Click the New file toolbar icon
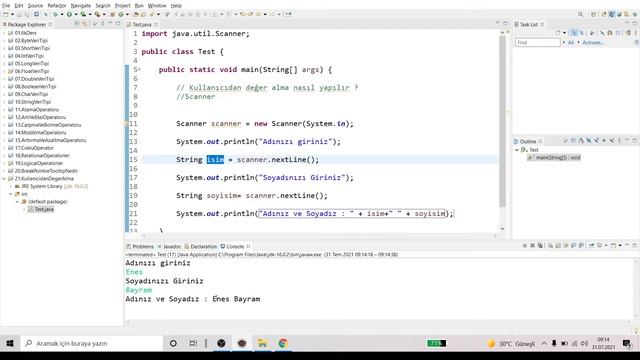640x360 pixels. (x=6, y=14)
